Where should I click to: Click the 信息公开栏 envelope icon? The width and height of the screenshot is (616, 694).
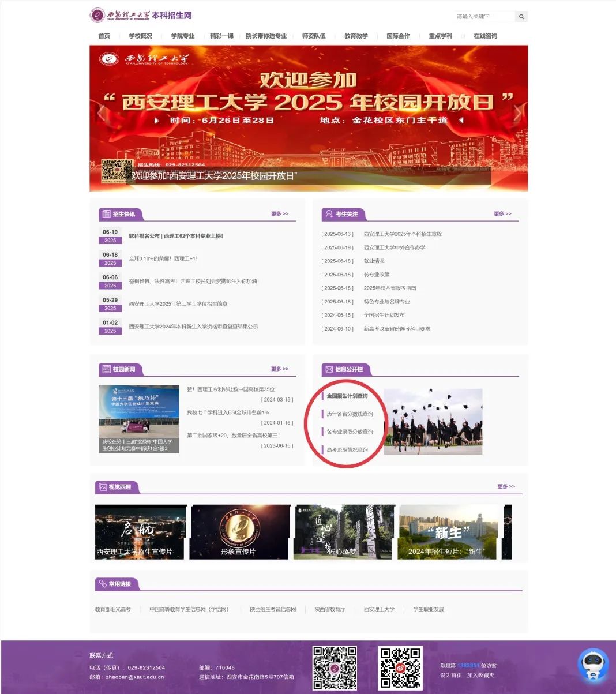329,369
